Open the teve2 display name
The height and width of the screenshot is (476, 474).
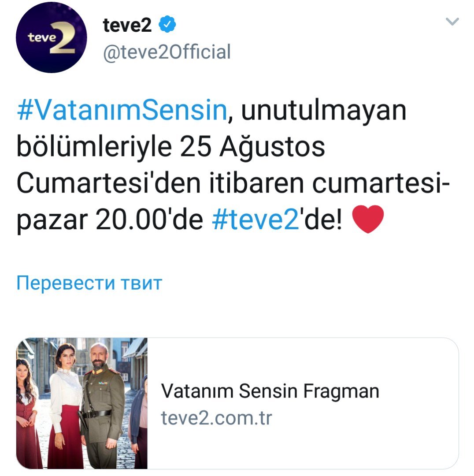[x=127, y=25]
